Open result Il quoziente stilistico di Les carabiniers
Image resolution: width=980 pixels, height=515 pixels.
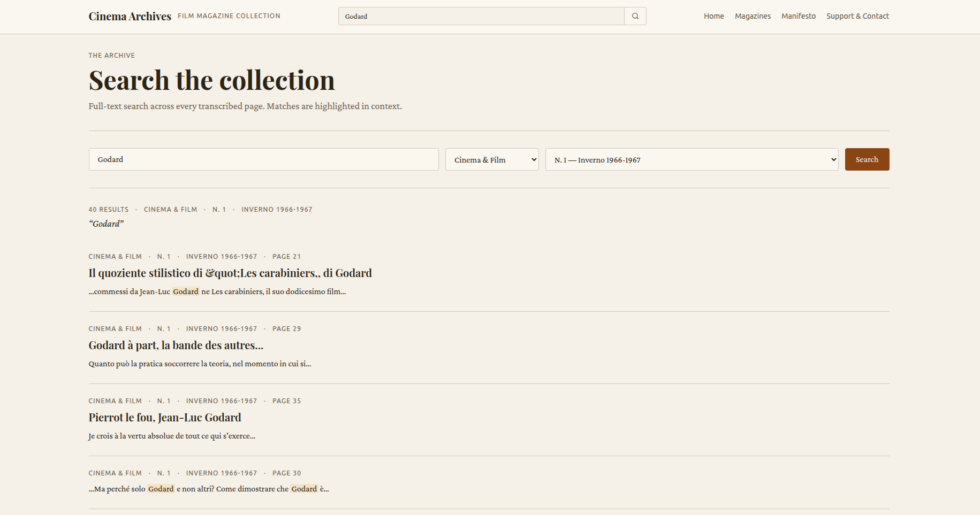pos(230,273)
